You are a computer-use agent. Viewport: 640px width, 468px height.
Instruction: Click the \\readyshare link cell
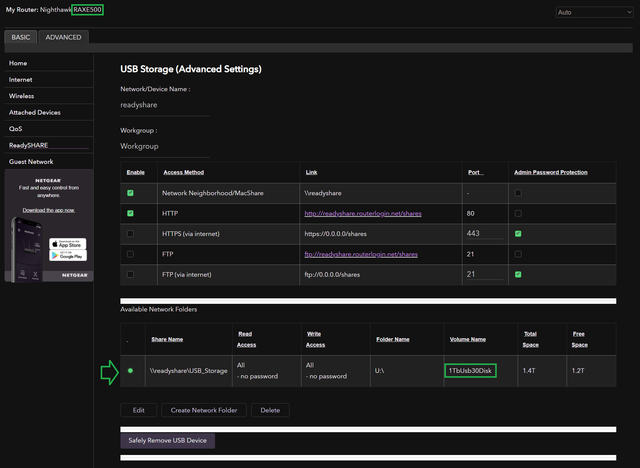point(323,193)
